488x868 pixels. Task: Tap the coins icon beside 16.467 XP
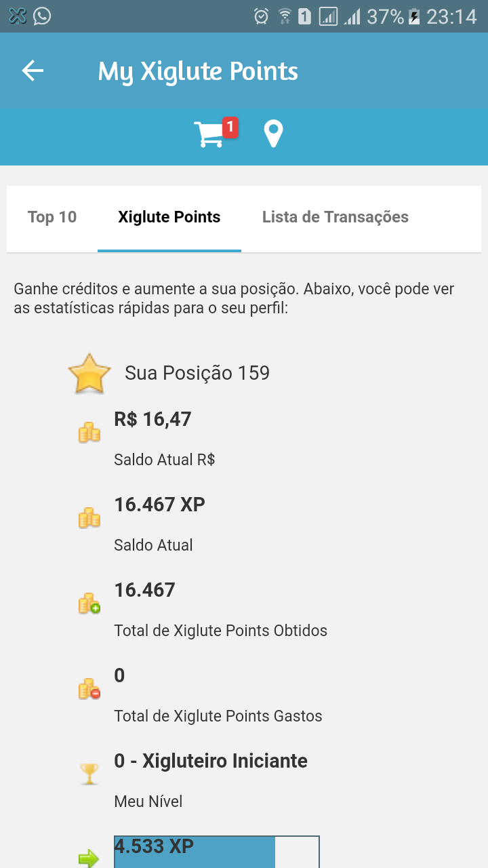tap(89, 518)
